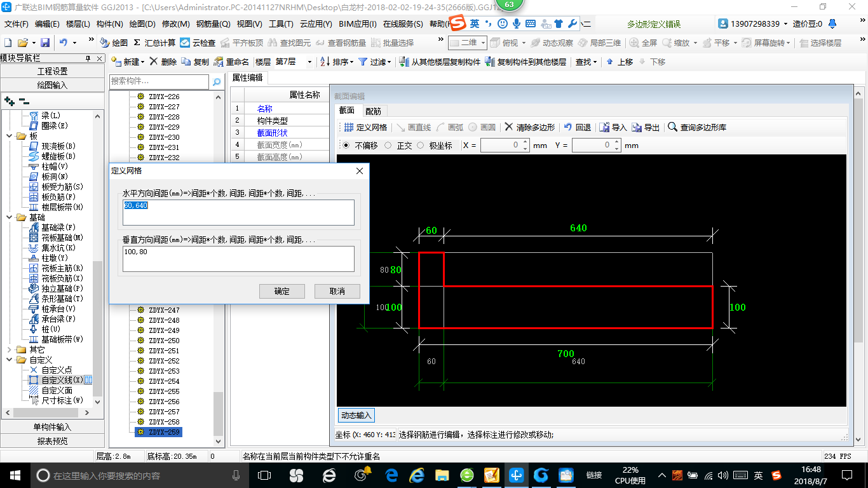
Task: Click 回退 step back tool
Action: [578, 127]
